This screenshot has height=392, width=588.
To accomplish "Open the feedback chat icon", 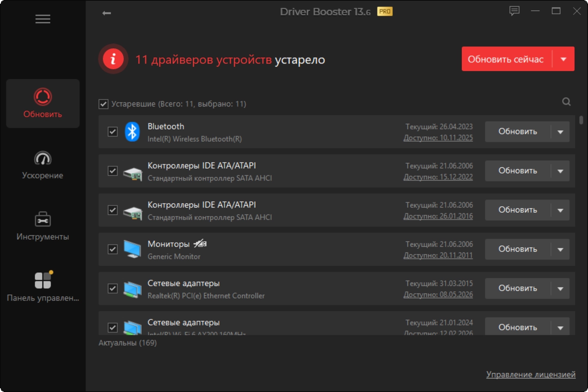I will (x=514, y=11).
